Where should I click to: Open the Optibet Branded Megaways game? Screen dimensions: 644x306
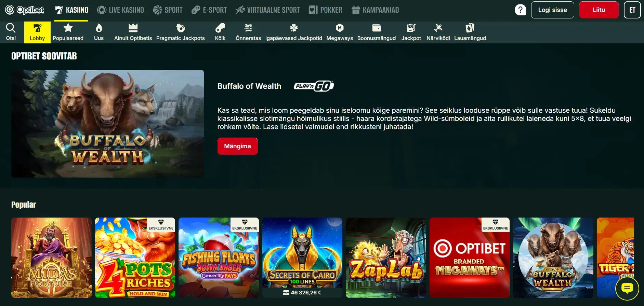tap(470, 258)
